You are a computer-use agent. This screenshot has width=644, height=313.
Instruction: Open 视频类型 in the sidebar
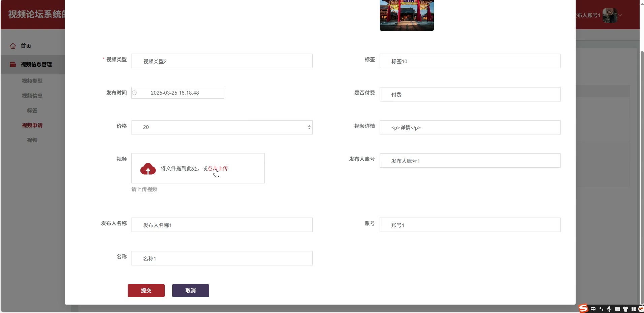[x=32, y=81]
